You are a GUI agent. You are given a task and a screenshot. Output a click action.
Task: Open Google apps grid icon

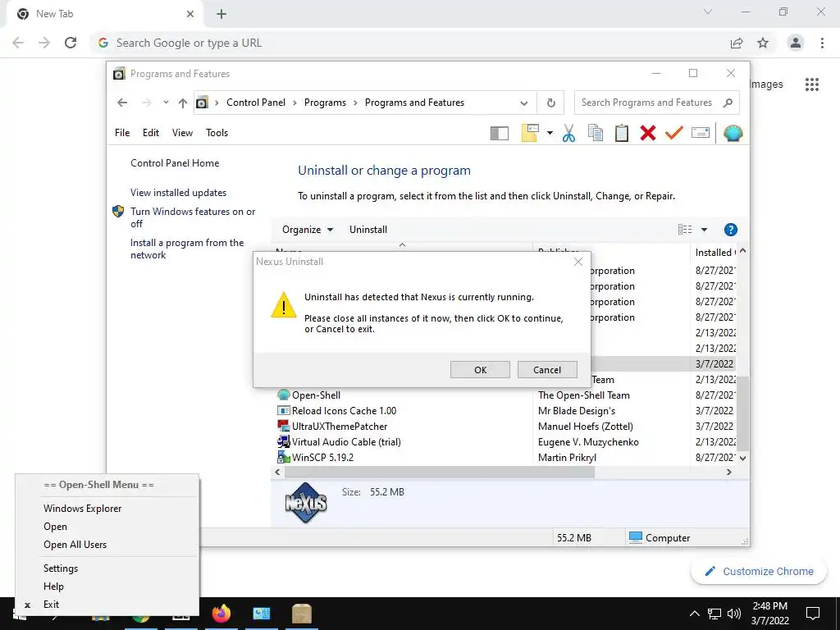tap(811, 84)
